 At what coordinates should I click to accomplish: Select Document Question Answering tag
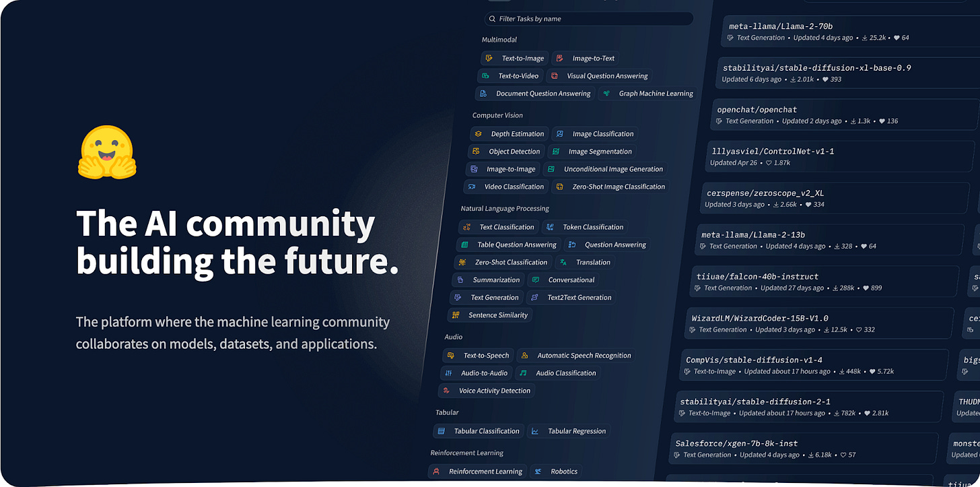point(535,94)
